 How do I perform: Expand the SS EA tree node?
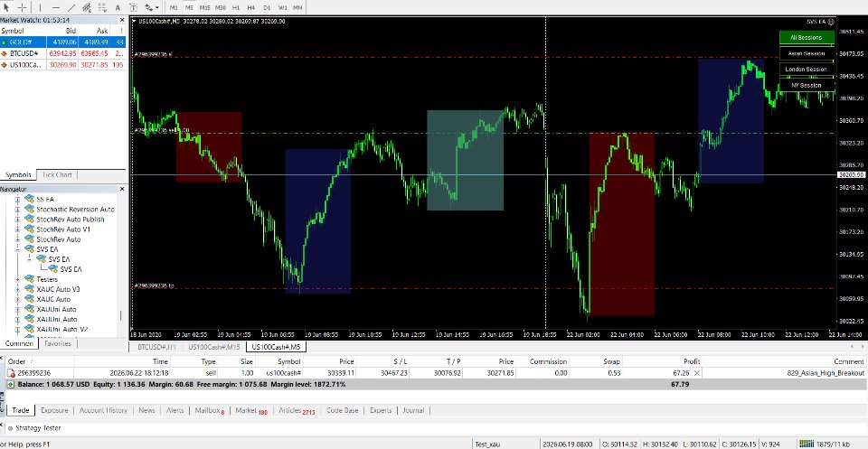17,199
